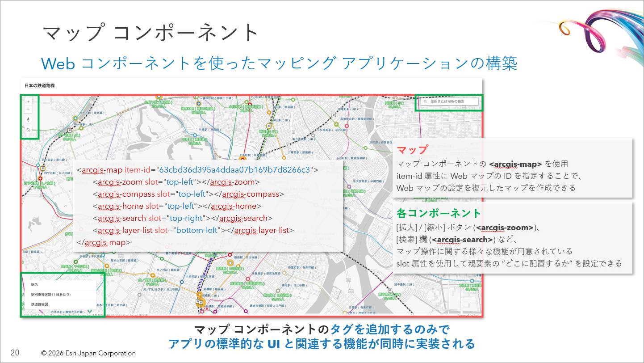The width and height of the screenshot is (644, 363).
Task: Click the bold <arcgis-zoom> text in description
Action: [x=505, y=228]
